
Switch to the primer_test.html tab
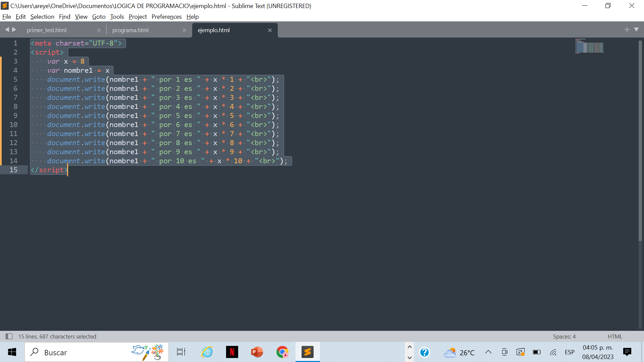47,30
